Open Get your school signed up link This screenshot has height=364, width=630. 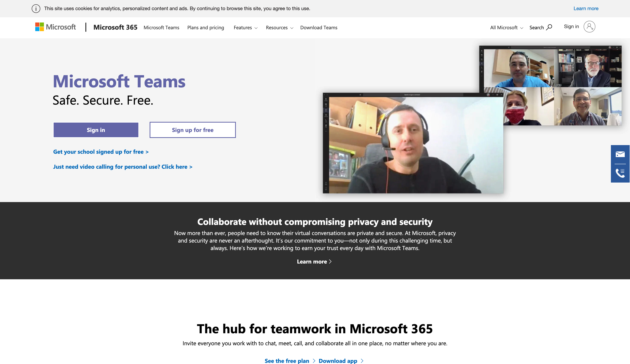tap(100, 152)
